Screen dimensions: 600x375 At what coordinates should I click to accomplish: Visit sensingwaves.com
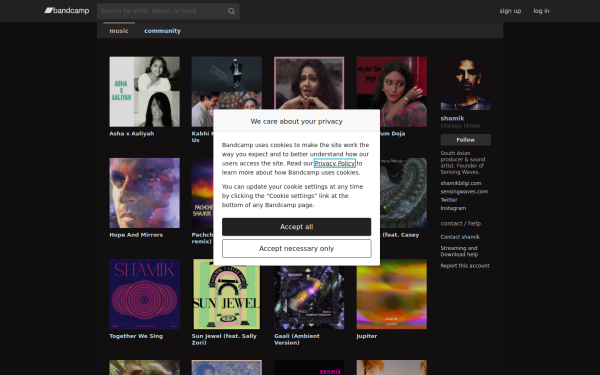click(x=464, y=192)
